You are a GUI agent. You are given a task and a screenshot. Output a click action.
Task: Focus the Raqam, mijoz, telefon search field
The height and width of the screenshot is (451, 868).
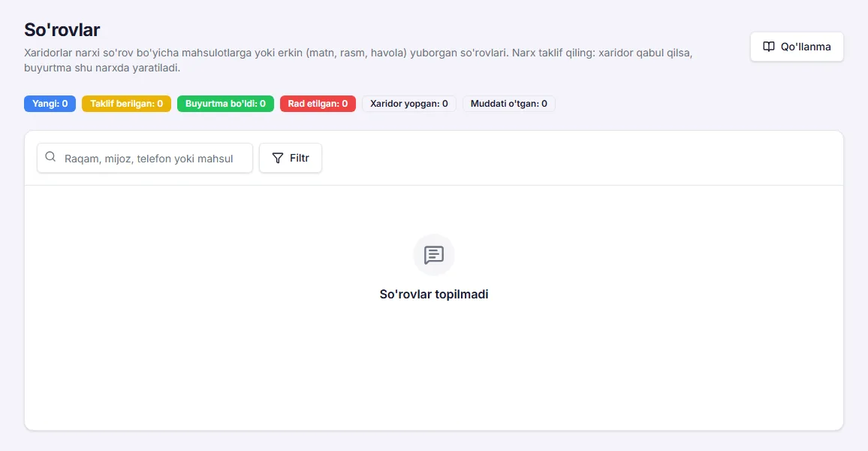pos(145,158)
